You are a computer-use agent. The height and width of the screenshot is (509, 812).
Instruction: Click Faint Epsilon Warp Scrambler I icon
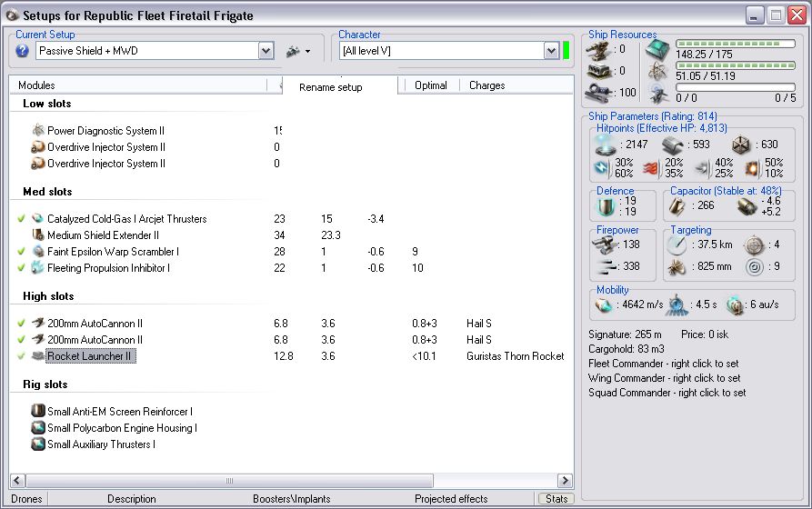coord(38,251)
